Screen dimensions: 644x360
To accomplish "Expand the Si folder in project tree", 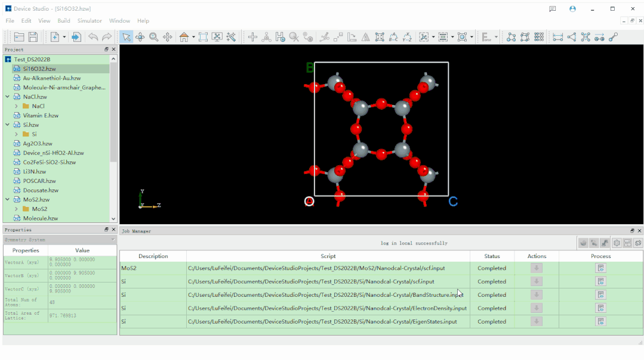I will (16, 134).
